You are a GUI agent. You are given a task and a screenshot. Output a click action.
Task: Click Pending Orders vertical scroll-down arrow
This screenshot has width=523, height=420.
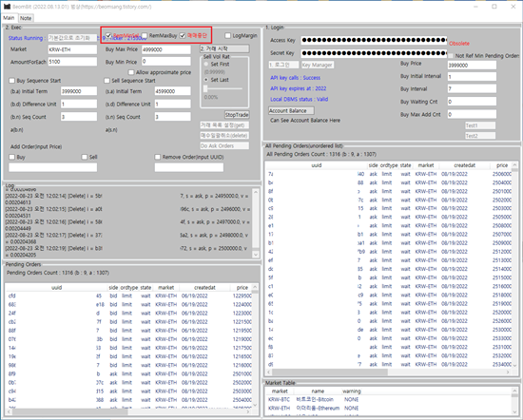pos(255,405)
